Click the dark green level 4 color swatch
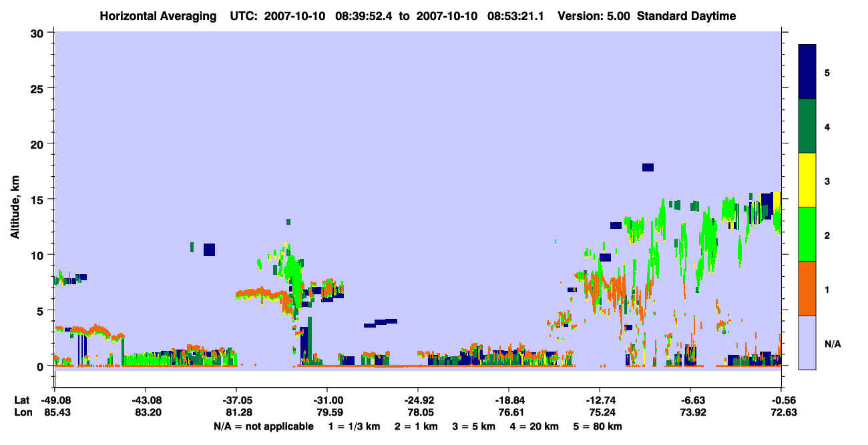The height and width of the screenshot is (445, 868). coord(807,126)
